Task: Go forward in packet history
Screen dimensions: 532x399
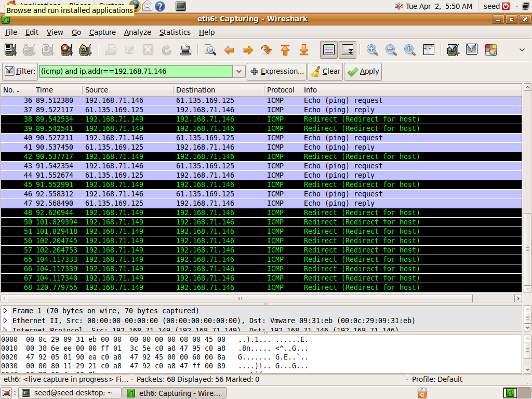Action: coord(248,50)
